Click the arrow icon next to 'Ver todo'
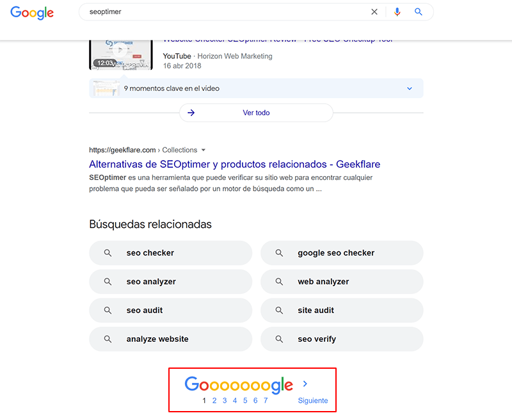This screenshot has width=512, height=420. point(191,113)
